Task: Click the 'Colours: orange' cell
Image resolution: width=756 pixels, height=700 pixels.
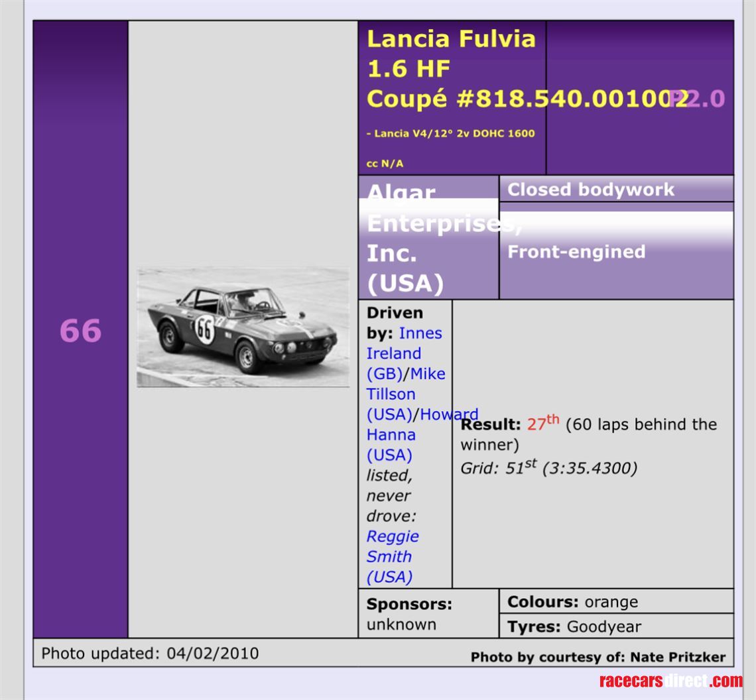Action: pyautogui.click(x=616, y=601)
